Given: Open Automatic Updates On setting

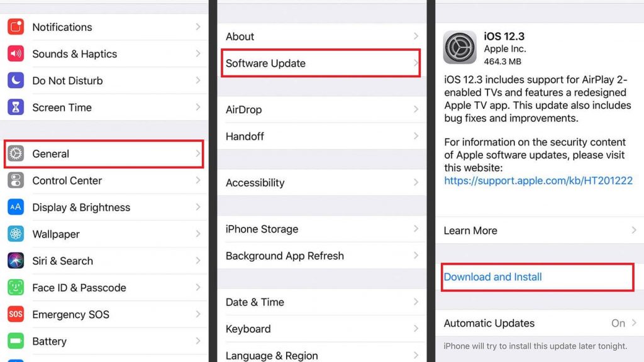Looking at the screenshot, I should [539, 323].
